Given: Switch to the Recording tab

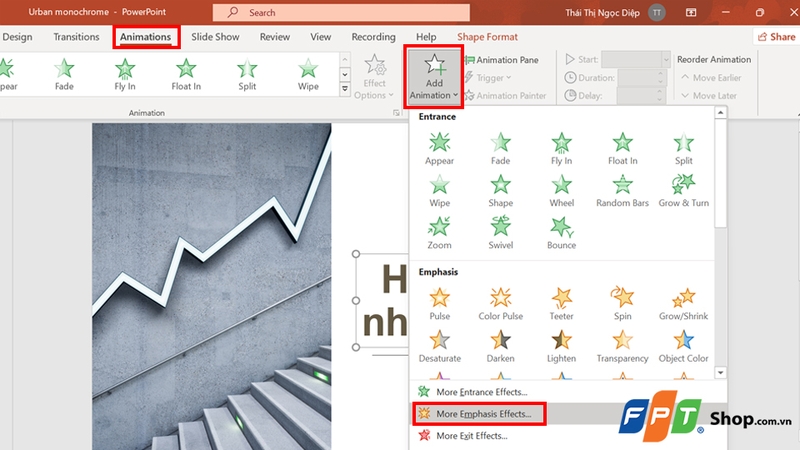Looking at the screenshot, I should point(373,37).
